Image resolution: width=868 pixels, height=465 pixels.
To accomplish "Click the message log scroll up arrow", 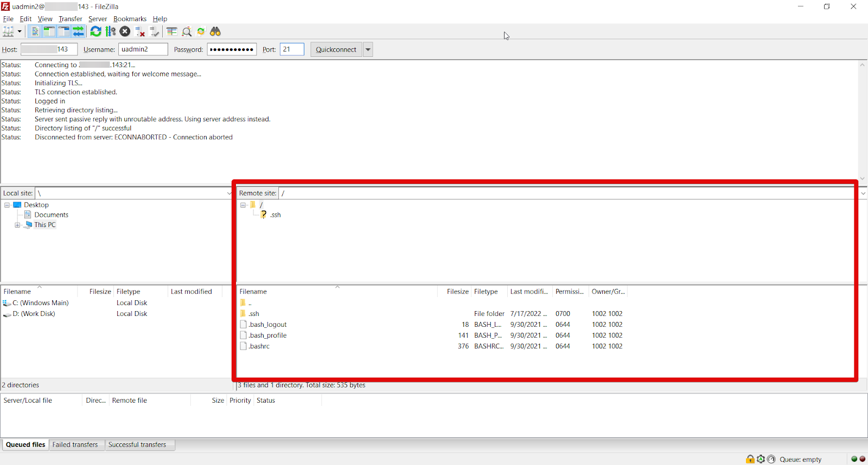I will pyautogui.click(x=863, y=65).
